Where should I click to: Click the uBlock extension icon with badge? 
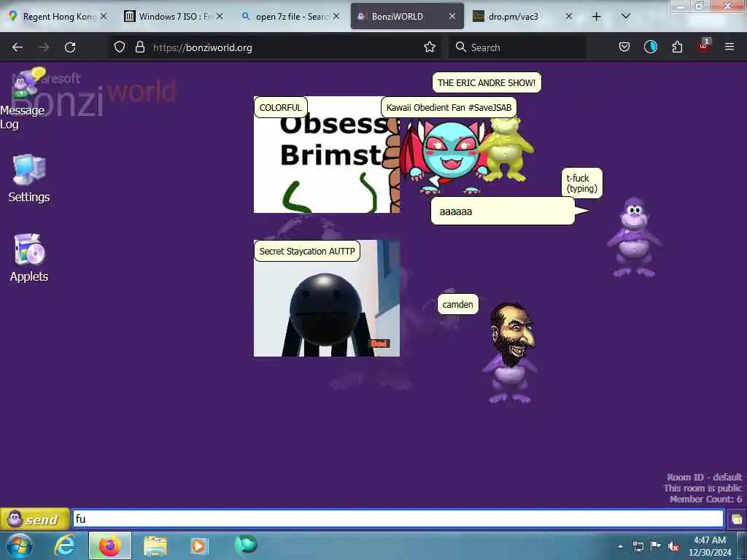pos(704,46)
